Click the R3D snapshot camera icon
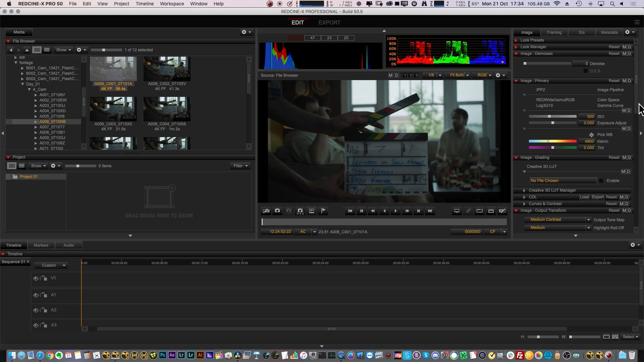Screen dimensions: 644x362 pos(300,211)
